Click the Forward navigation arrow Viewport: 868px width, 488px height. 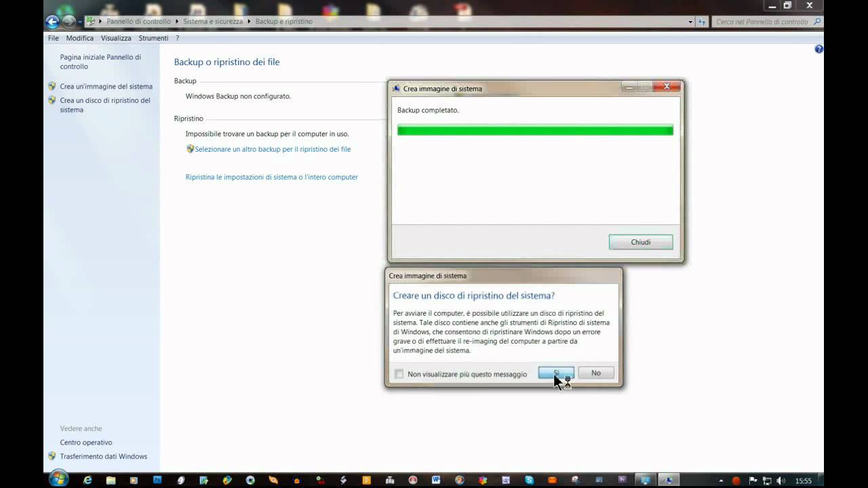(68, 21)
